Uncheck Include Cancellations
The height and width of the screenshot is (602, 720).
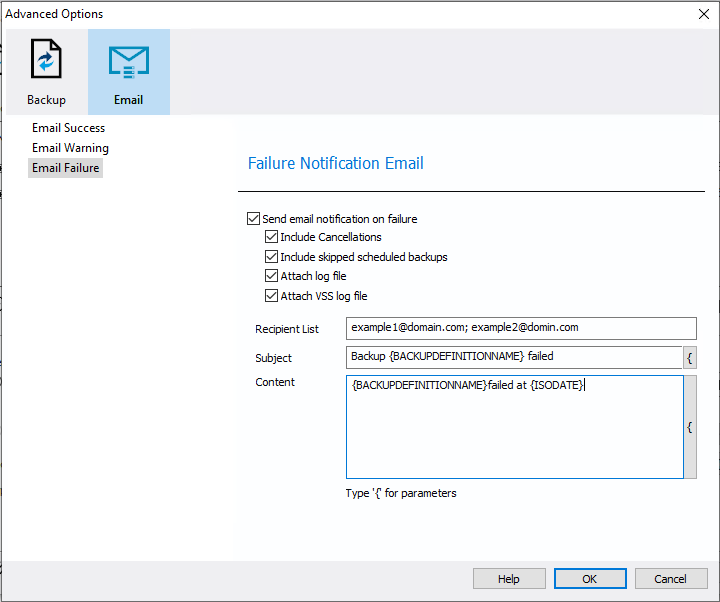[271, 237]
